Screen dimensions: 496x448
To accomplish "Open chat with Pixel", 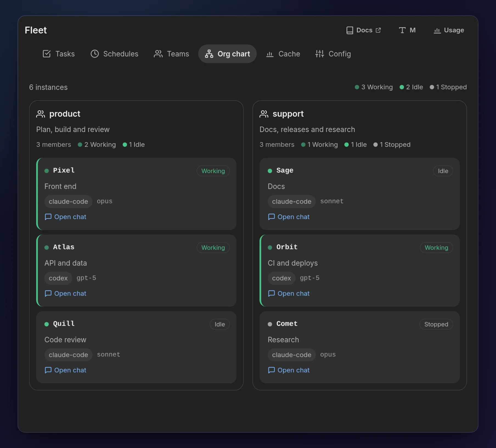I will [x=65, y=217].
